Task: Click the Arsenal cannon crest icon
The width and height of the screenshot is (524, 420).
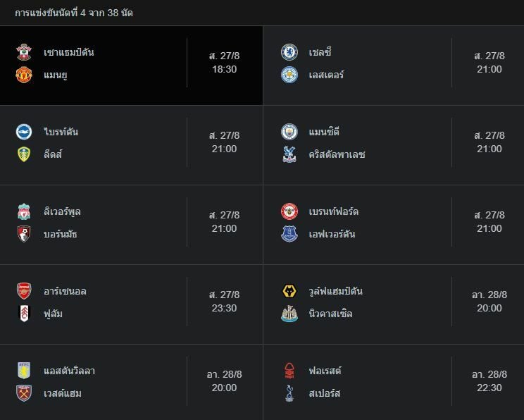Action: 24,291
